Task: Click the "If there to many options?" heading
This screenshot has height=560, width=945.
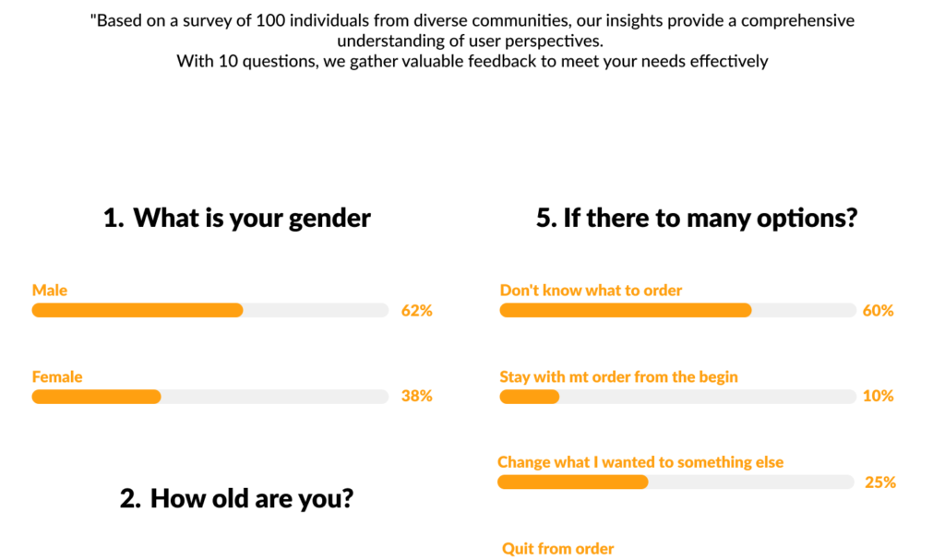Action: [697, 219]
